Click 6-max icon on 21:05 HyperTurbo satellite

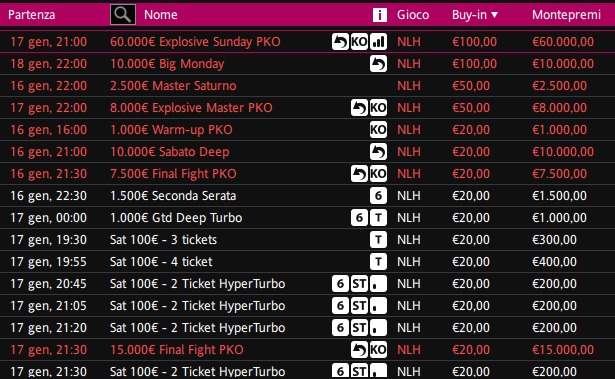pyautogui.click(x=340, y=305)
